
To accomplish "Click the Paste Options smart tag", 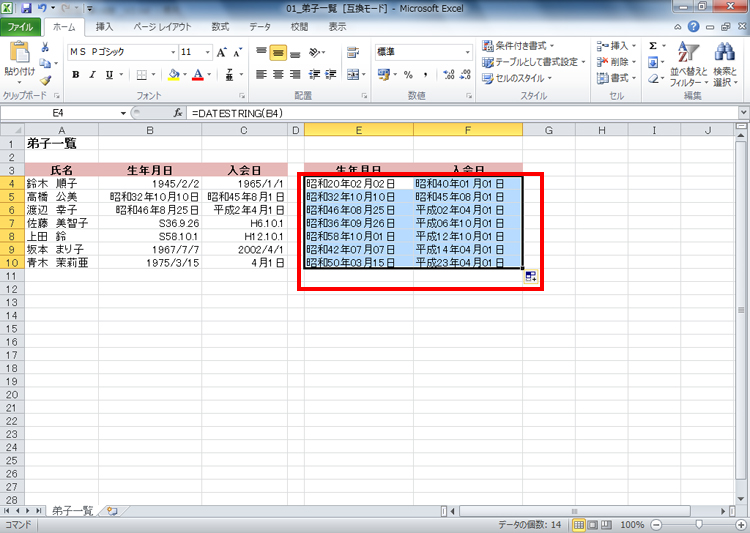I will pos(530,276).
